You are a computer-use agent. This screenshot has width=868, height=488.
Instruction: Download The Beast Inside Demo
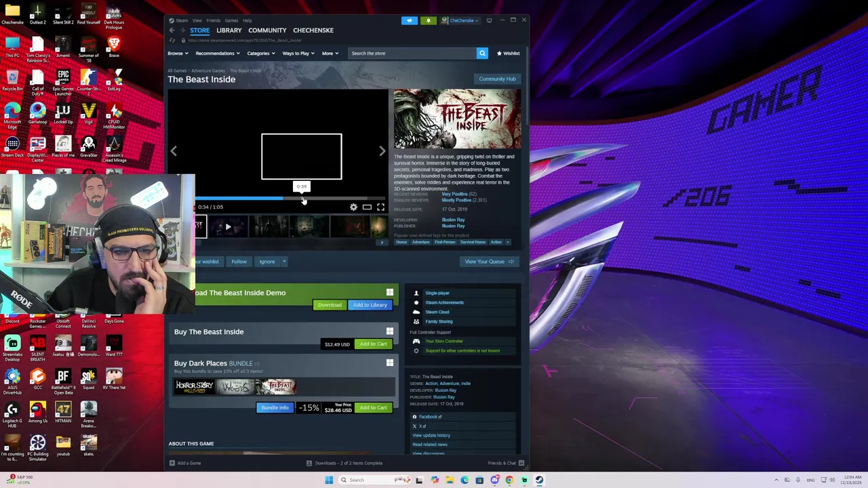[x=330, y=305]
